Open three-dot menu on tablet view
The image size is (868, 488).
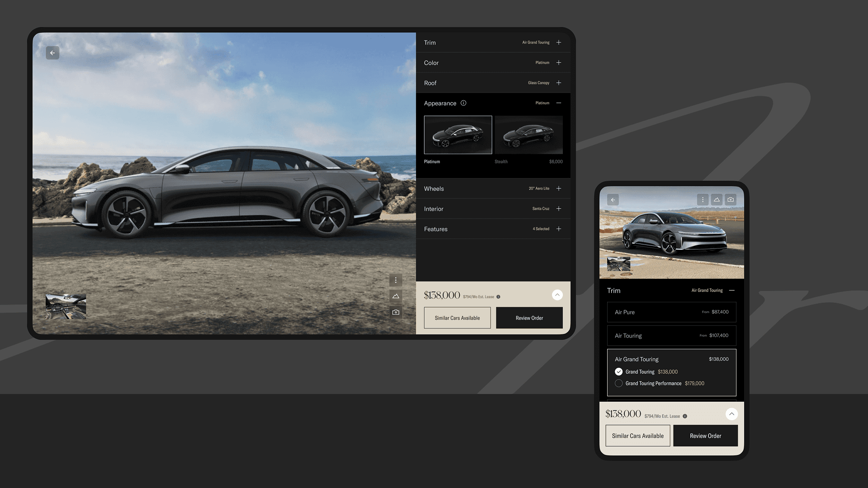click(x=396, y=280)
